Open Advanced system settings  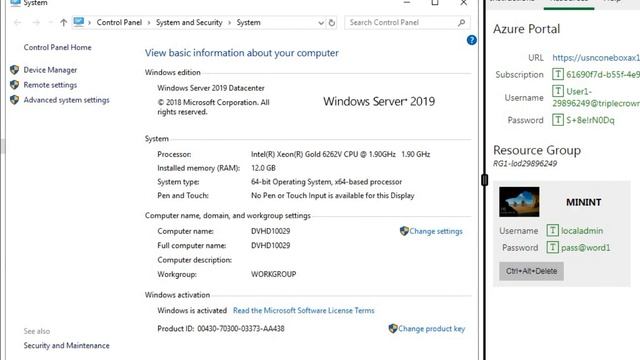point(66,100)
